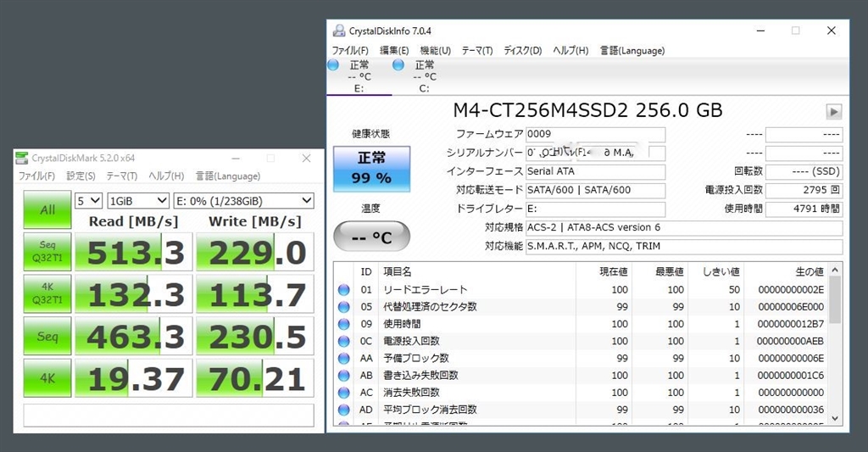The width and height of the screenshot is (868, 452).
Task: Click the firmware field showing 0009
Action: point(595,134)
